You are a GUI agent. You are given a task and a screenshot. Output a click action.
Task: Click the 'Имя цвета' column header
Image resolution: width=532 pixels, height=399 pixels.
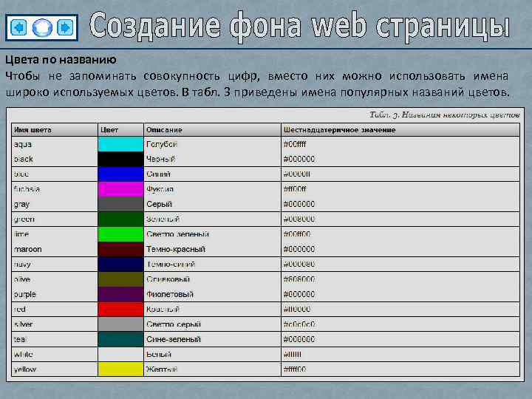55,130
